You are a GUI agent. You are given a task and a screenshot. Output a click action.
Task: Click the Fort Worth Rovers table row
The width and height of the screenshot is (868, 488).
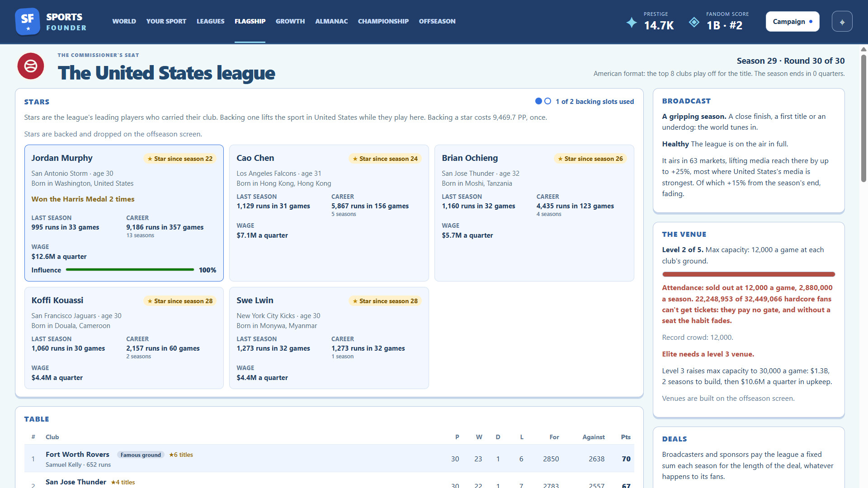(329, 459)
